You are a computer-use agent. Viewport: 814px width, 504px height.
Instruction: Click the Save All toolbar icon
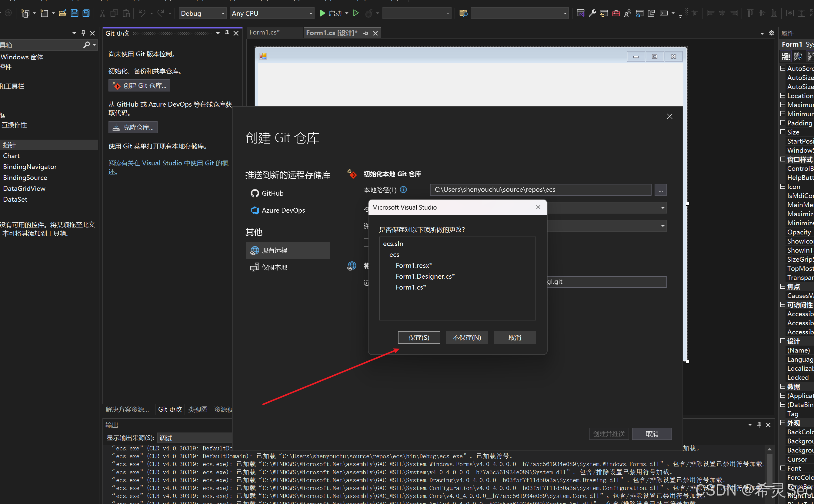tap(86, 13)
